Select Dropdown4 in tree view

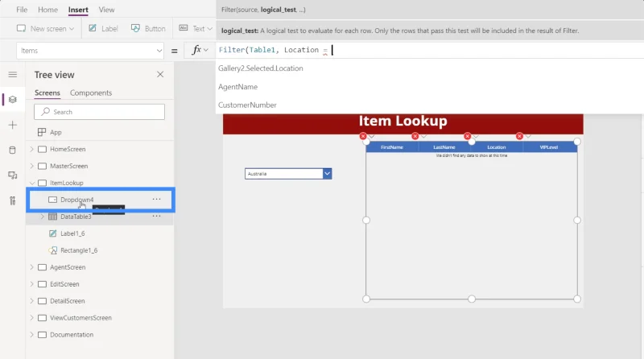point(76,200)
